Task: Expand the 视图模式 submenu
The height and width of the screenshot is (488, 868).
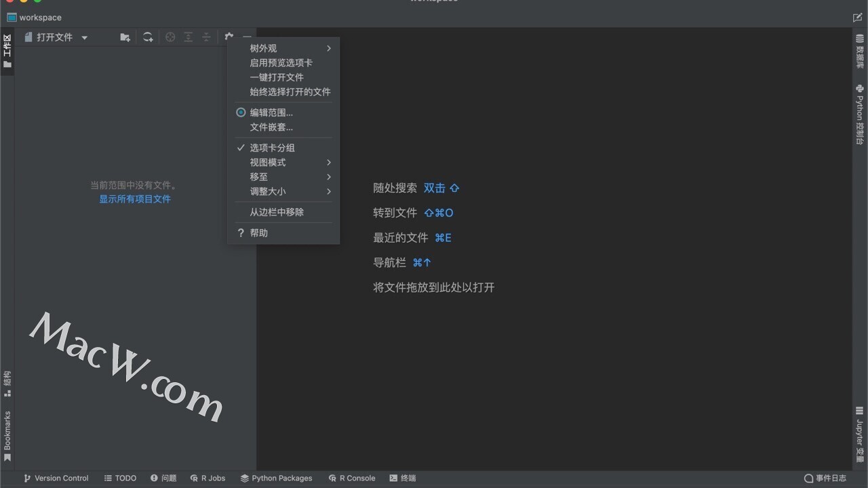Action: coord(268,162)
